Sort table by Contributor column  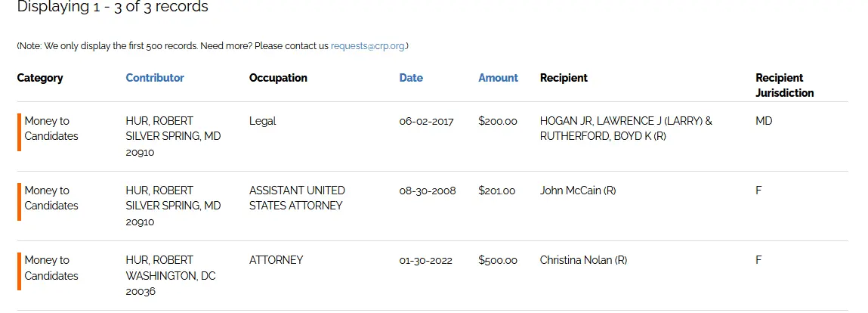pos(155,78)
